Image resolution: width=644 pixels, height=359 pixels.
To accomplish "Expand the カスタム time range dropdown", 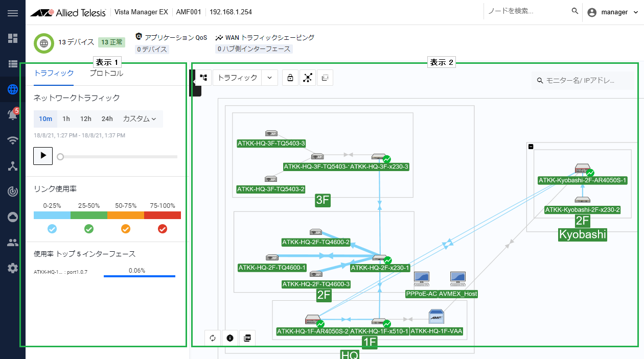I will click(140, 118).
